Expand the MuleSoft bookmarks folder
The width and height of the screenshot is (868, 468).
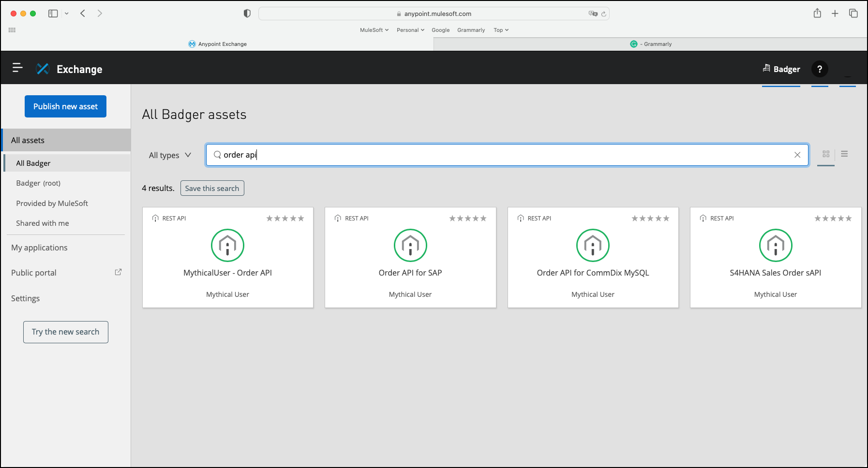click(374, 30)
